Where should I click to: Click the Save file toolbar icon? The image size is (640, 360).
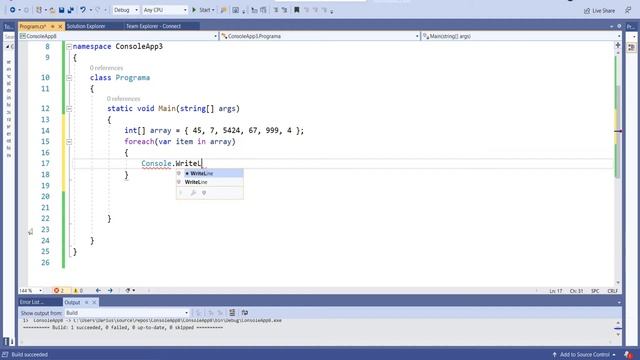click(61, 10)
